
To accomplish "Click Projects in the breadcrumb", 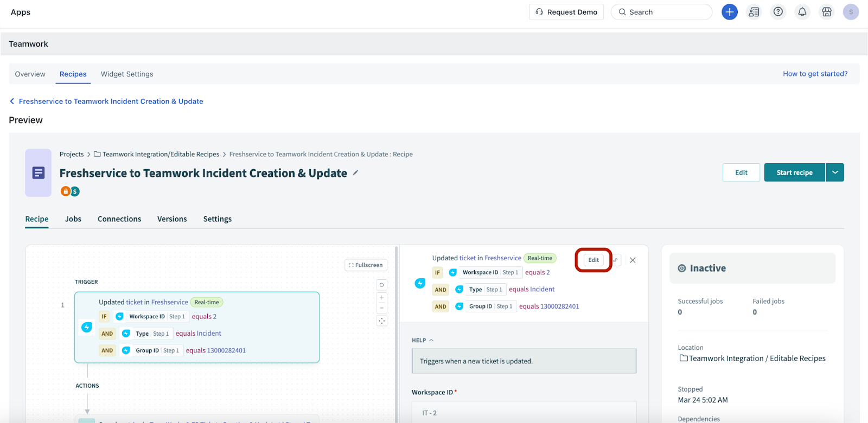I will point(72,155).
